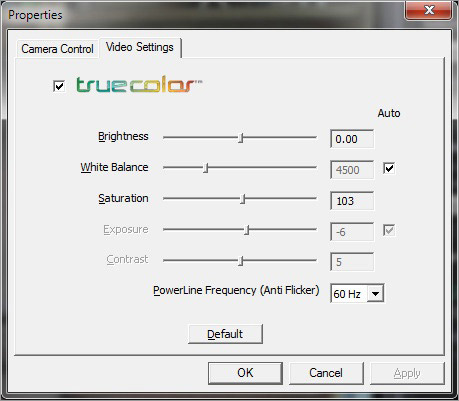Viewport: 459px width, 401px height.
Task: Click the Contrast label
Action: coord(127,259)
